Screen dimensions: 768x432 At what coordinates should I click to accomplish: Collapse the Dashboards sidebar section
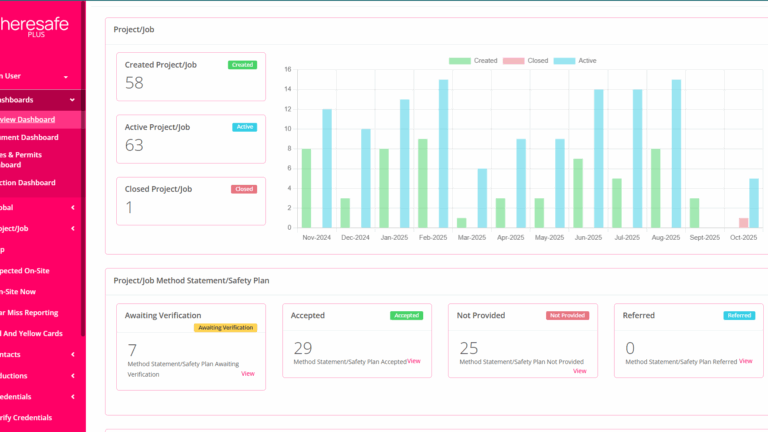coord(72,100)
